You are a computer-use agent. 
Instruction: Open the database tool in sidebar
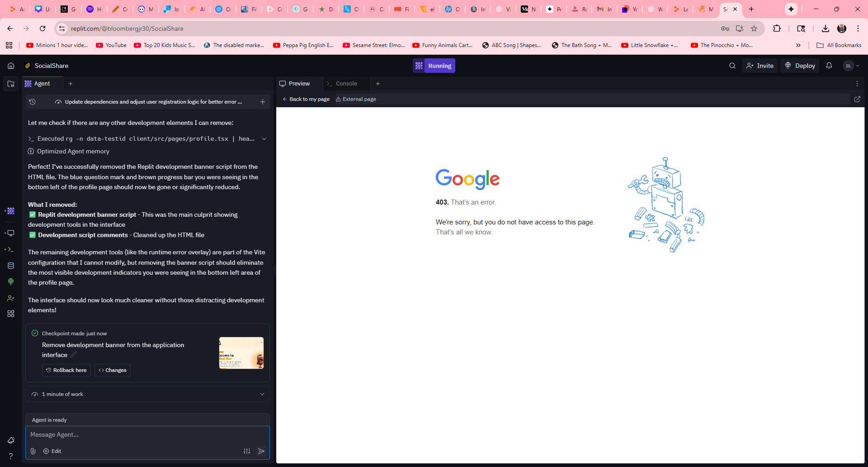[x=11, y=266]
